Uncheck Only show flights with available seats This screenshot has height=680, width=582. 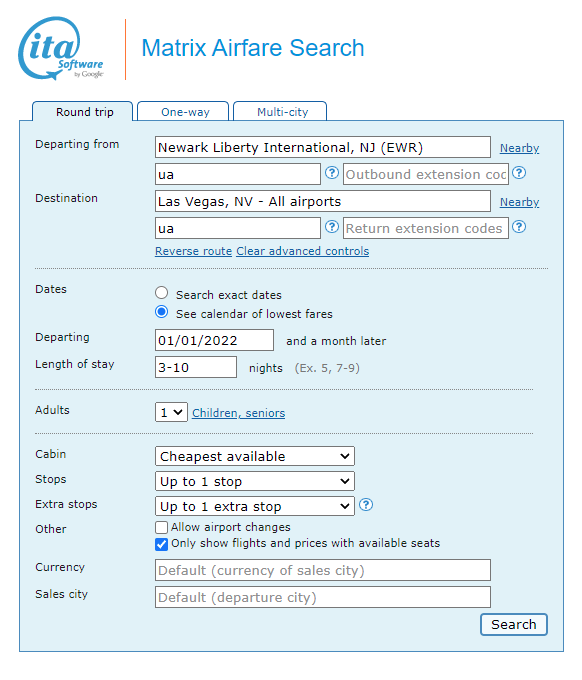(x=161, y=544)
